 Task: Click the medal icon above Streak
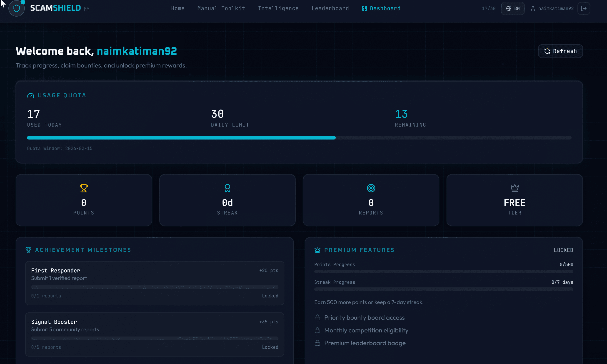pyautogui.click(x=227, y=188)
